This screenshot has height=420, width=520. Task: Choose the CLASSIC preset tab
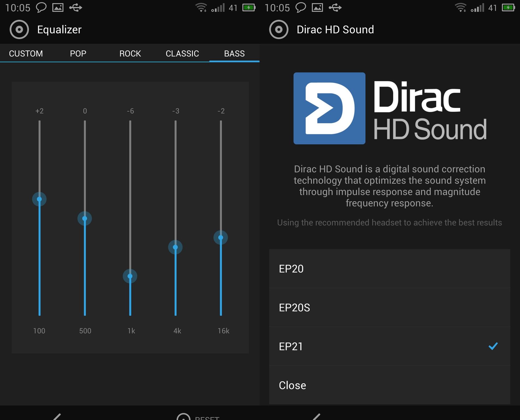tap(182, 53)
